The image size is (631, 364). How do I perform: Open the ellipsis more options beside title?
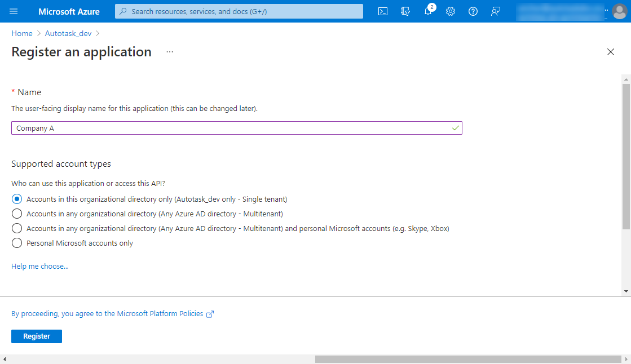tap(170, 52)
